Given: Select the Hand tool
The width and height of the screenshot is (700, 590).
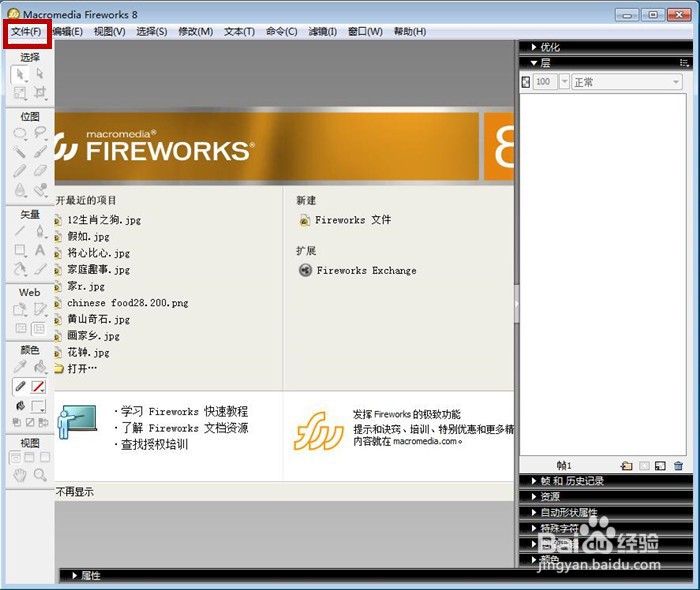Looking at the screenshot, I should (20, 476).
